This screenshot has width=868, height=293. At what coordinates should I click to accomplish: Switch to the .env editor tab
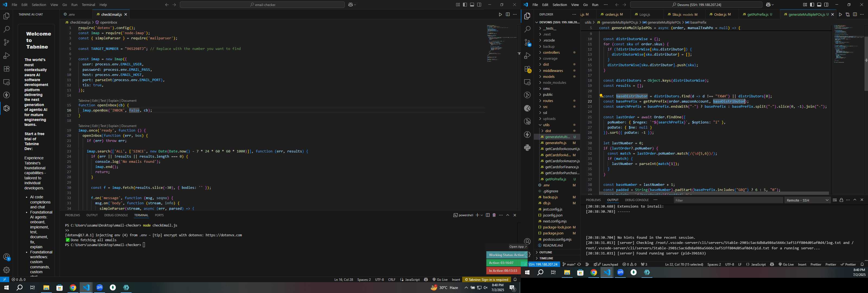click(72, 14)
